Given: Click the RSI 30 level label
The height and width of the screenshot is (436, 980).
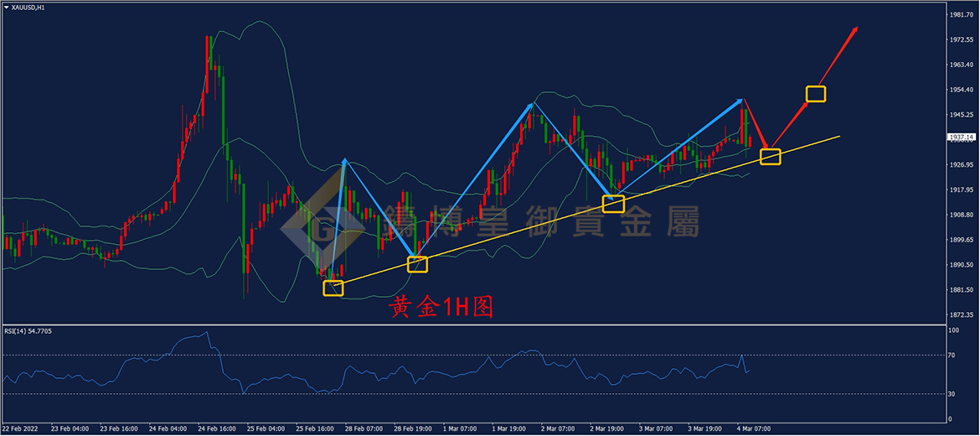Looking at the screenshot, I should pyautogui.click(x=953, y=393).
